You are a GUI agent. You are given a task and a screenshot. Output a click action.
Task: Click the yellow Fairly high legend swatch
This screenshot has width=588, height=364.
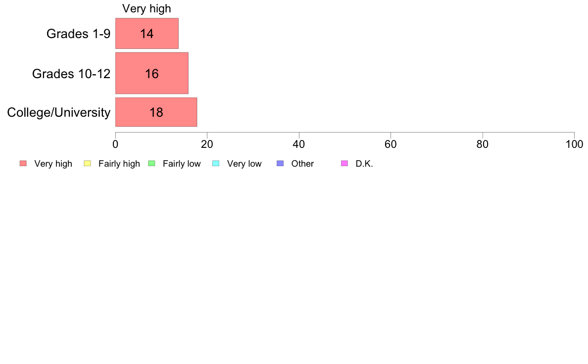[x=88, y=163]
